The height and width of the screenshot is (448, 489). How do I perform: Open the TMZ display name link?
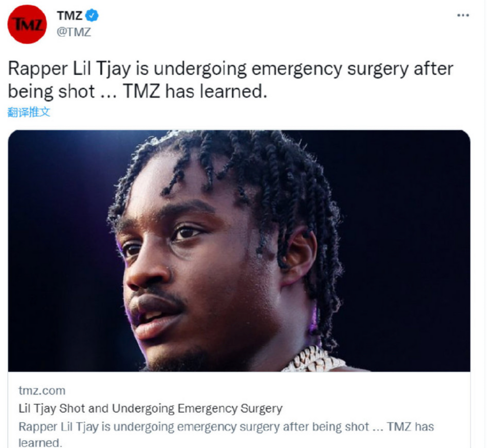point(70,15)
